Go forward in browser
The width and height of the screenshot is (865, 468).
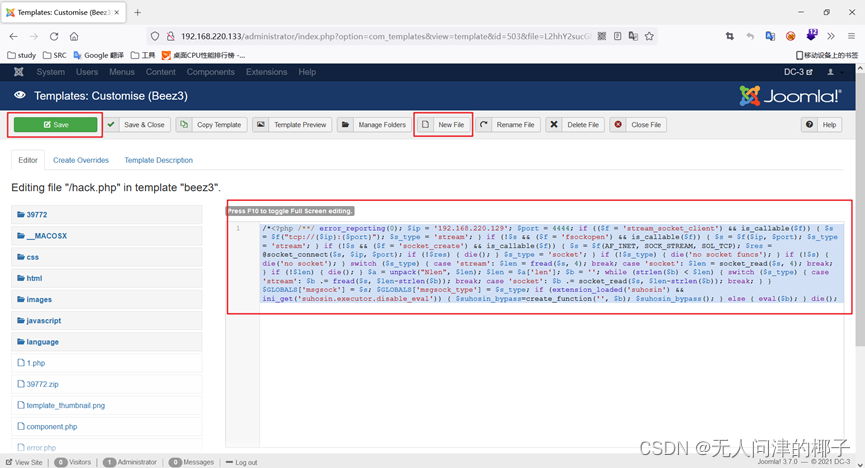pos(34,36)
